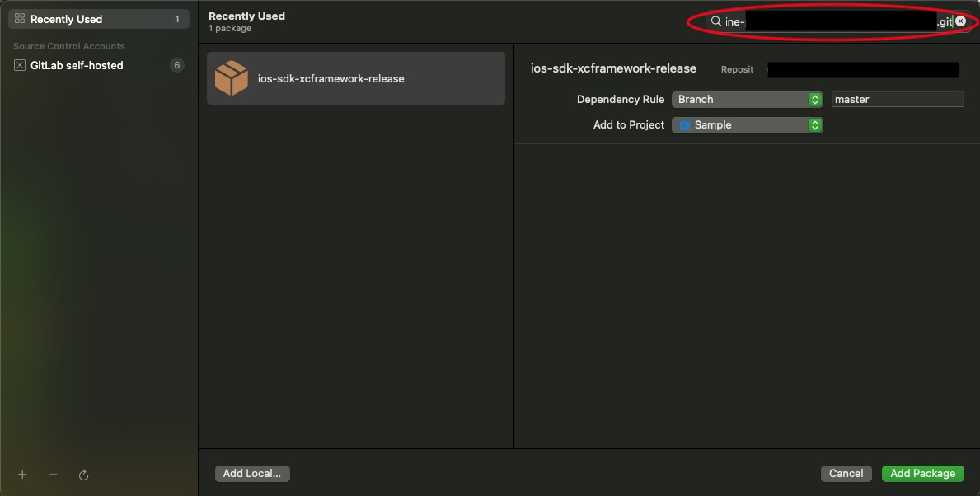
Task: Click the green Add Package button
Action: [922, 473]
